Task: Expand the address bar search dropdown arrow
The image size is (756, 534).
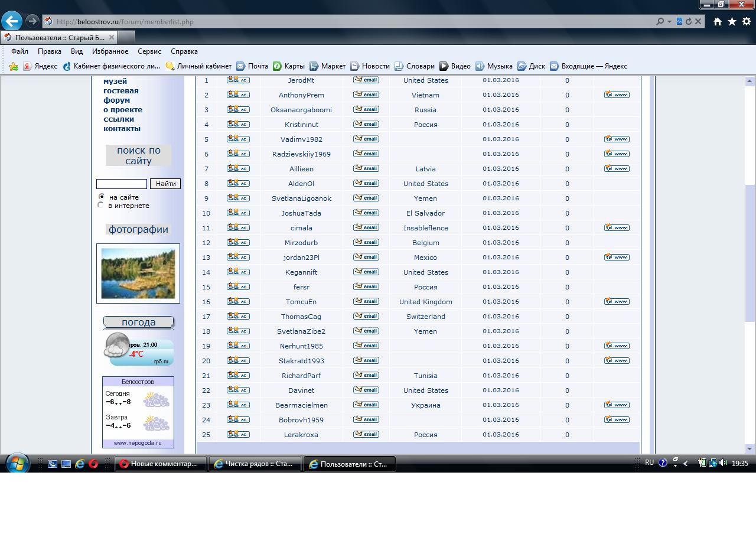Action: tap(669, 22)
